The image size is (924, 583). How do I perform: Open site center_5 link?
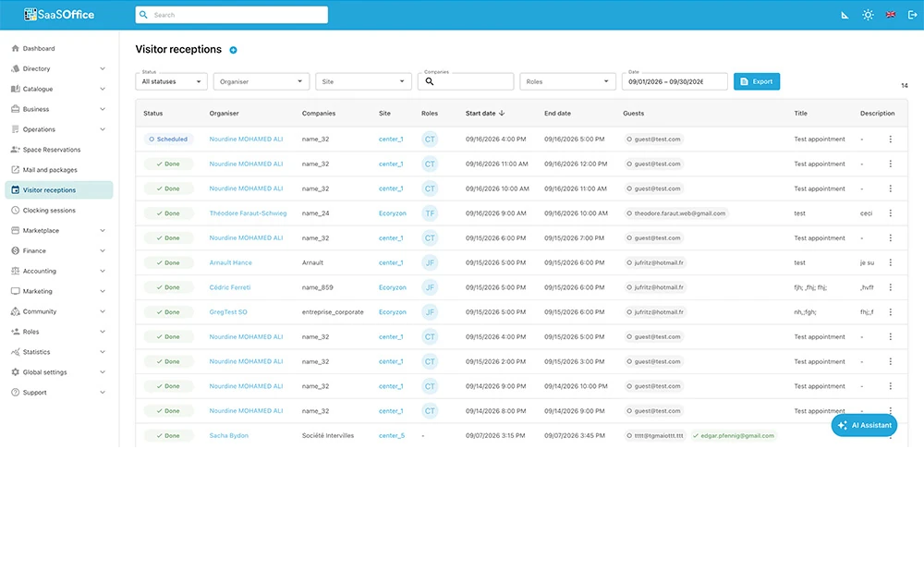tap(391, 435)
